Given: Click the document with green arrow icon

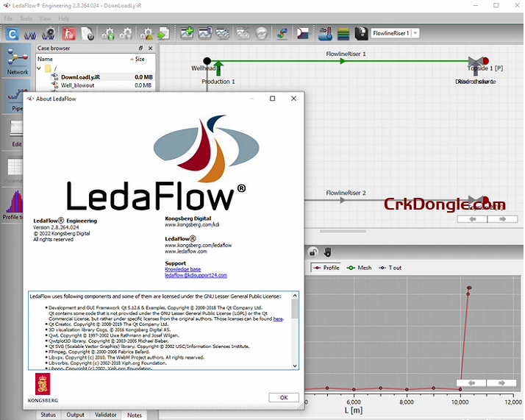Looking at the screenshot, I should pos(164,34).
